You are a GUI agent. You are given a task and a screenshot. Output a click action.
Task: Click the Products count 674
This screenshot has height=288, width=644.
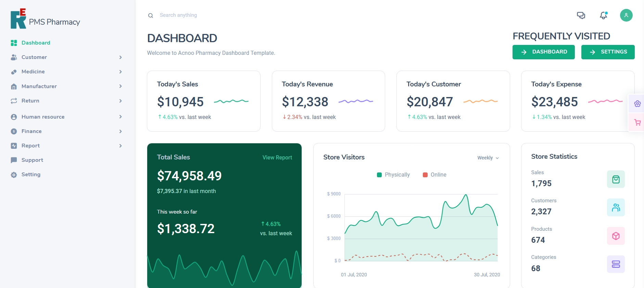coord(538,240)
